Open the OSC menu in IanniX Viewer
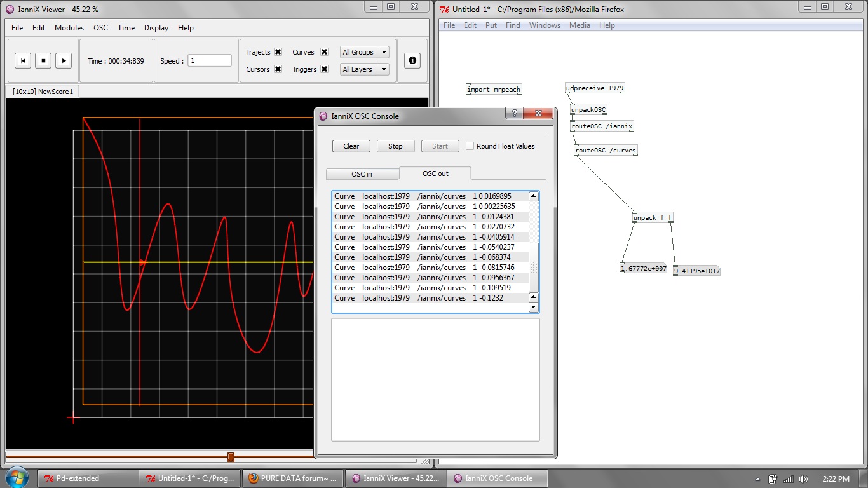 [x=100, y=28]
